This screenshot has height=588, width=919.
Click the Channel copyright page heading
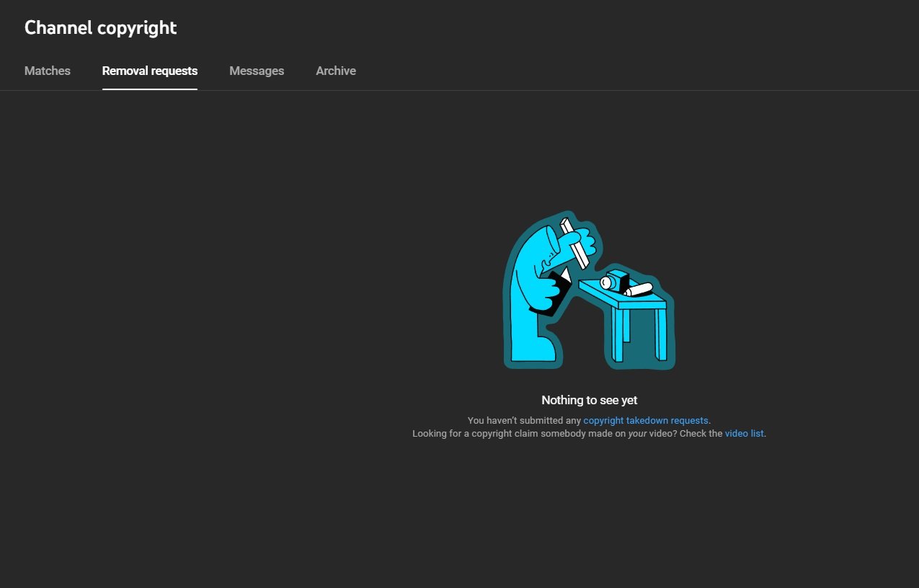[x=101, y=28]
